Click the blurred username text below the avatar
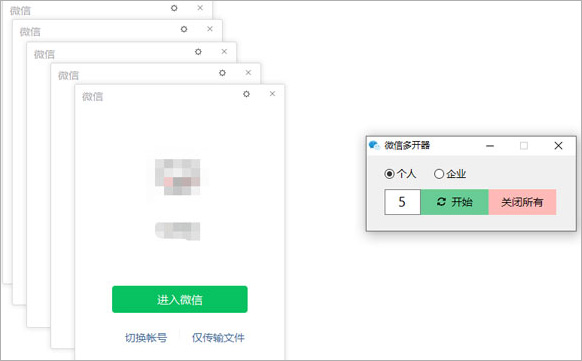 tap(178, 231)
